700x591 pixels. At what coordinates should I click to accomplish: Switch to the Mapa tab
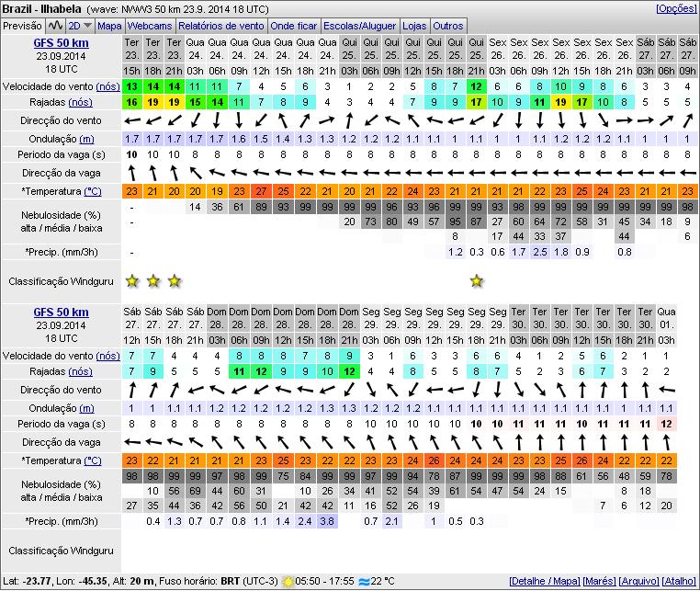pos(109,26)
